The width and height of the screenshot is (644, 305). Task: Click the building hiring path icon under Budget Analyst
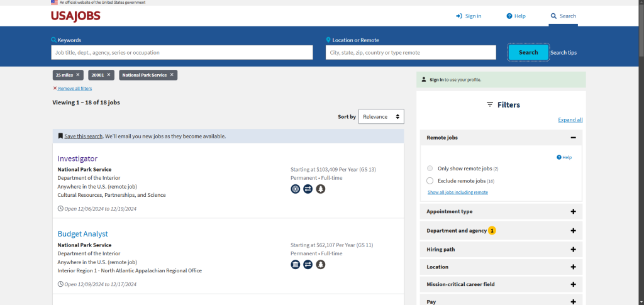[x=296, y=264]
